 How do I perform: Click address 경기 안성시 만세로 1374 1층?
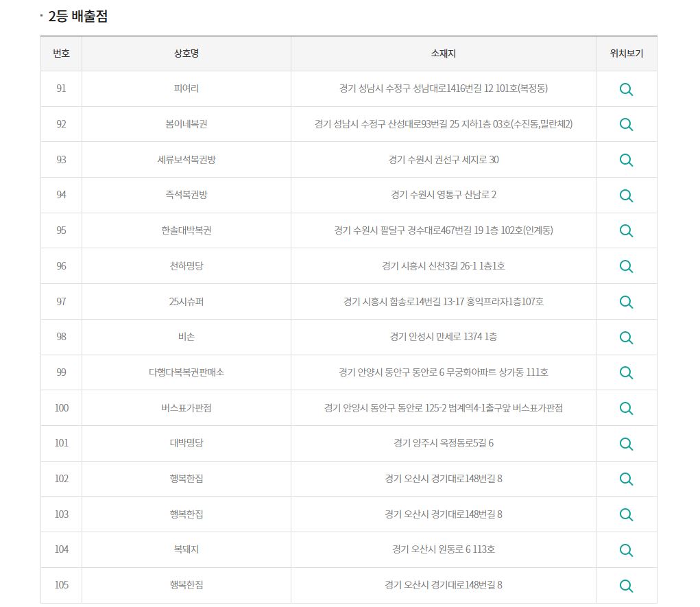(x=444, y=337)
